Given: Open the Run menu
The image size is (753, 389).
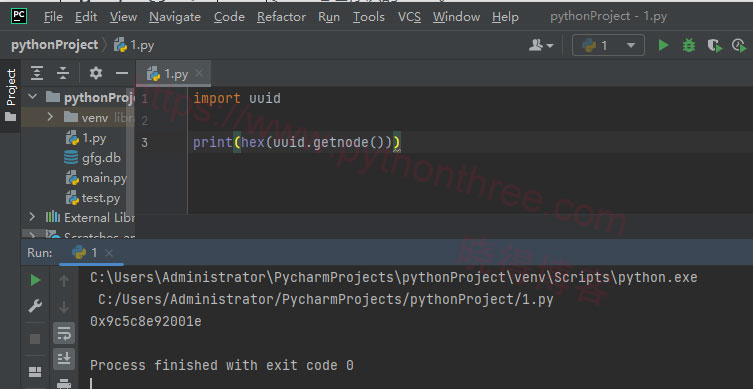Looking at the screenshot, I should [x=329, y=17].
